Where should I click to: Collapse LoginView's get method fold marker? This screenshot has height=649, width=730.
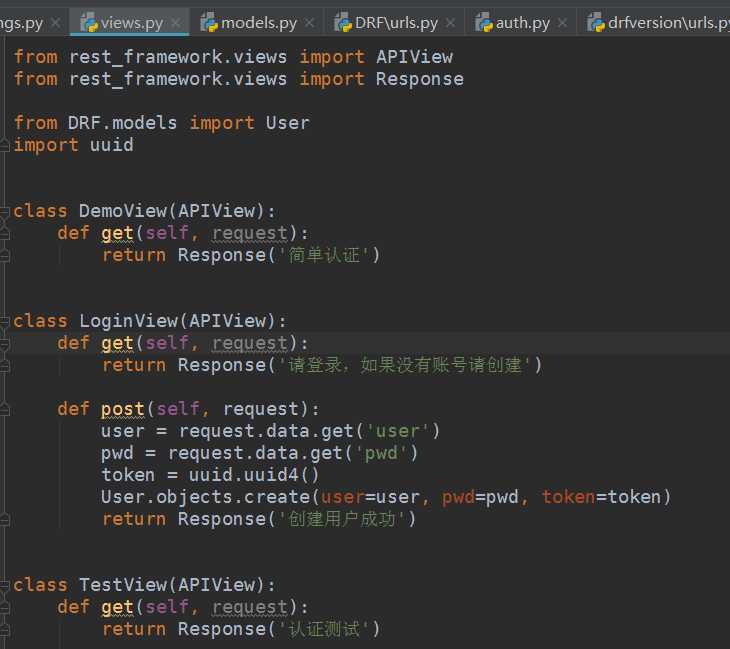click(5, 344)
